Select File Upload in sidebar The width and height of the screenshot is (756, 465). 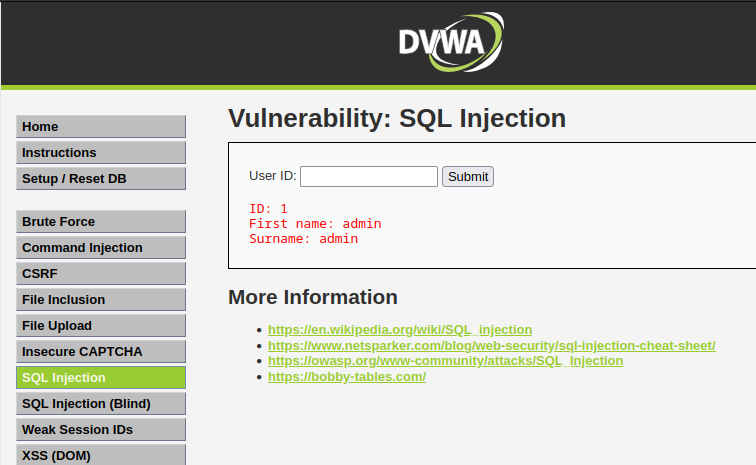click(101, 326)
